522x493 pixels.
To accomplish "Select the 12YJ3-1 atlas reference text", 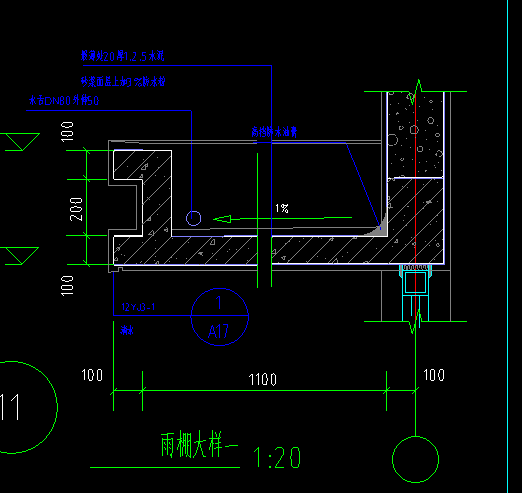I will click(x=138, y=307).
